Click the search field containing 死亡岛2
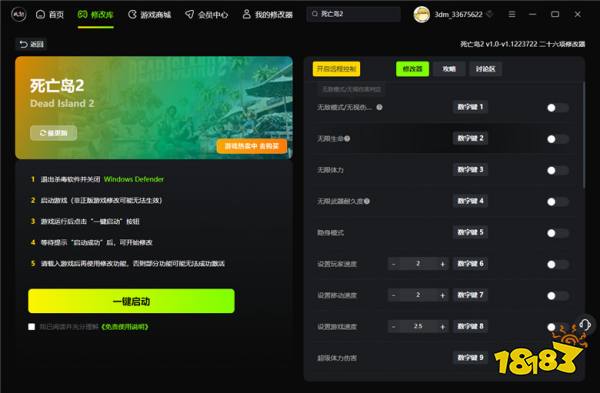 coord(353,14)
